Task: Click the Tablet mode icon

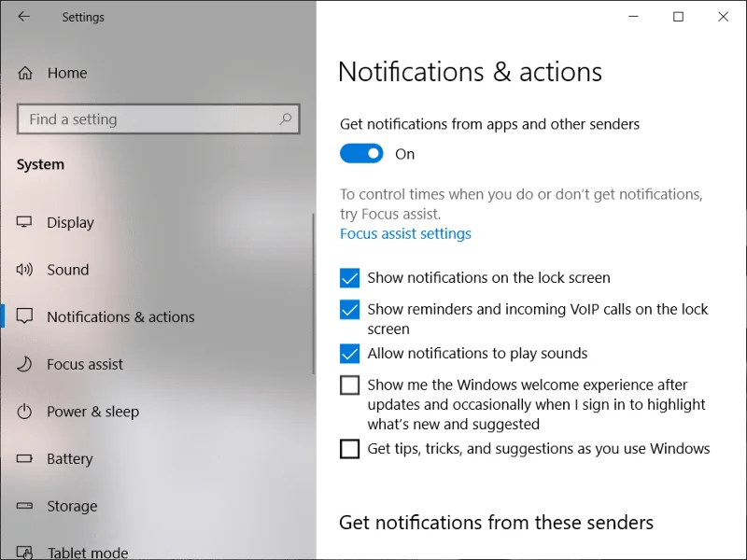Action: tap(24, 552)
